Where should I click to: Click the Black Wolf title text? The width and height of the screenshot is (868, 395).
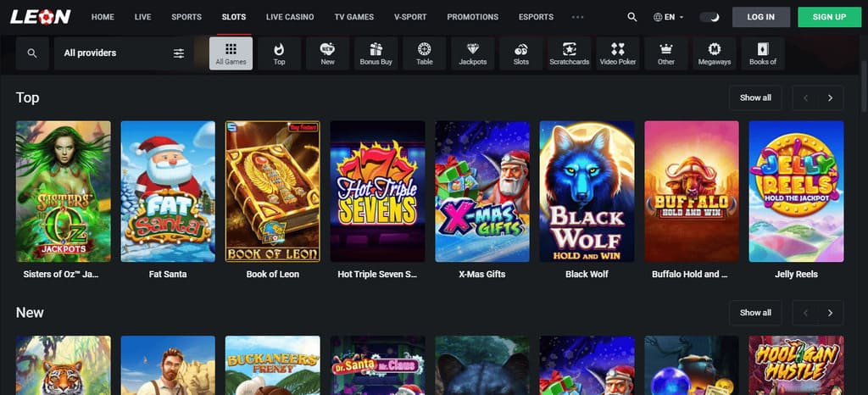click(587, 274)
